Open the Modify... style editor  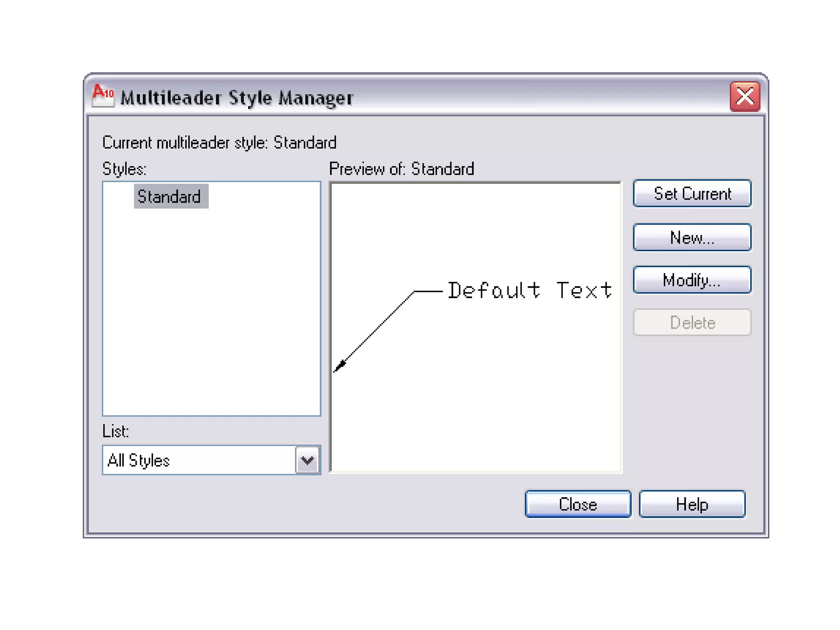pyautogui.click(x=692, y=280)
